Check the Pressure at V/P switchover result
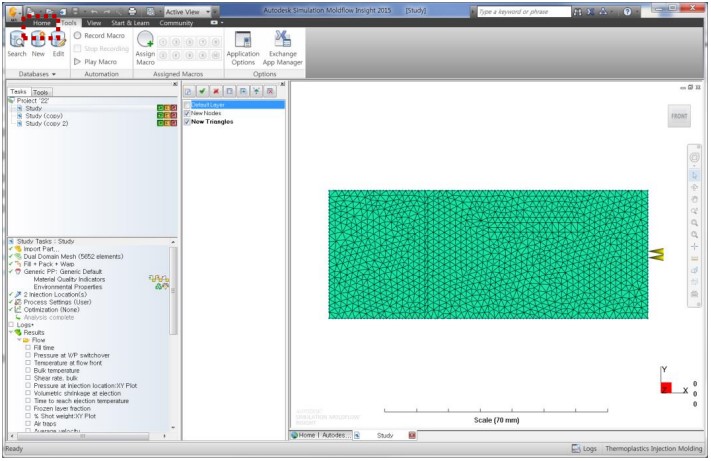The height and width of the screenshot is (461, 711). click(x=28, y=355)
